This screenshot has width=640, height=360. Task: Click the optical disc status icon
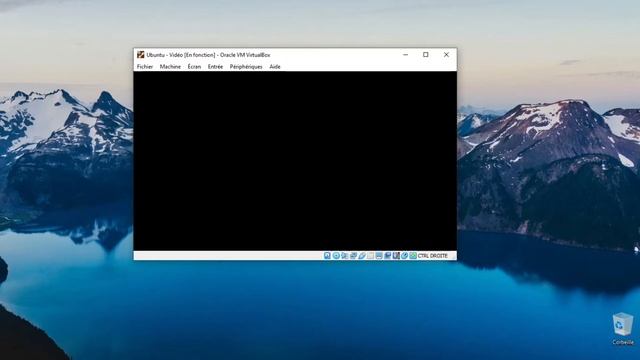[x=336, y=256]
